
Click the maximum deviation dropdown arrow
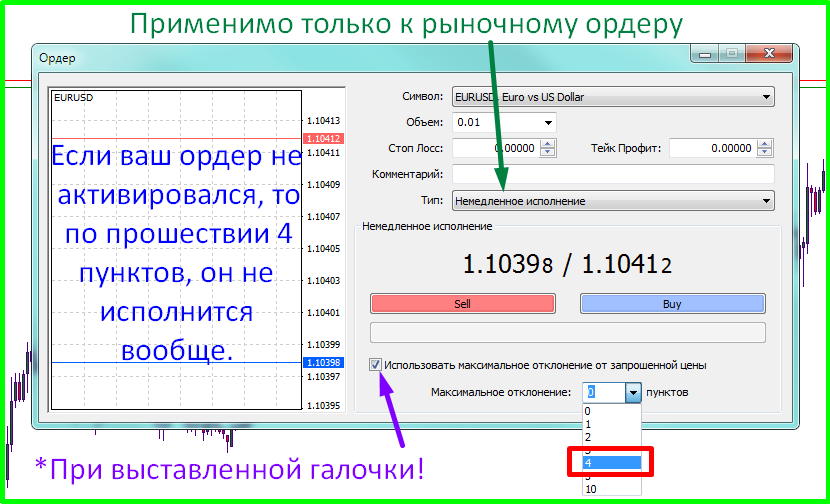click(x=633, y=393)
